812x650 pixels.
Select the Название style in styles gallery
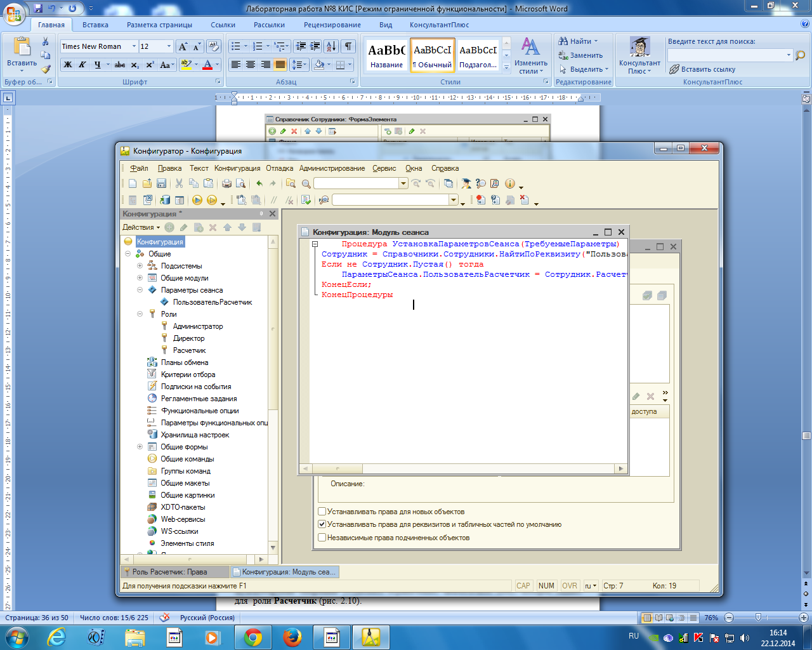(386, 55)
